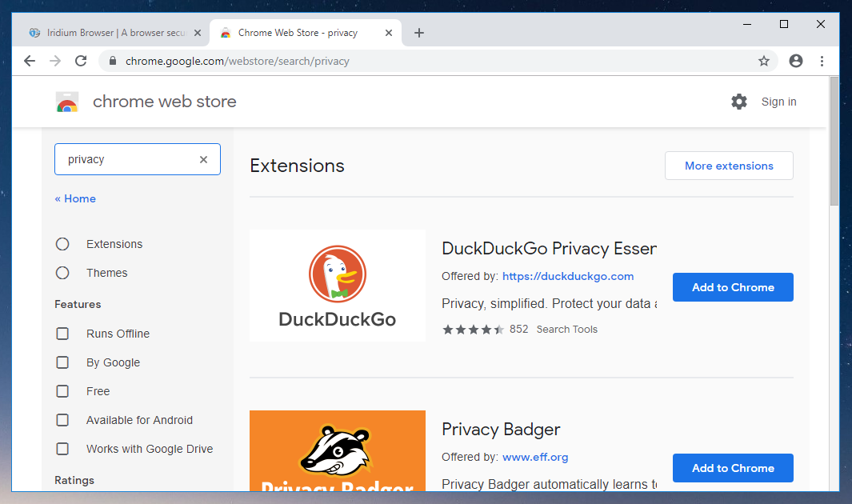The image size is (852, 504).
Task: Click the Search Tools category label
Action: click(566, 329)
